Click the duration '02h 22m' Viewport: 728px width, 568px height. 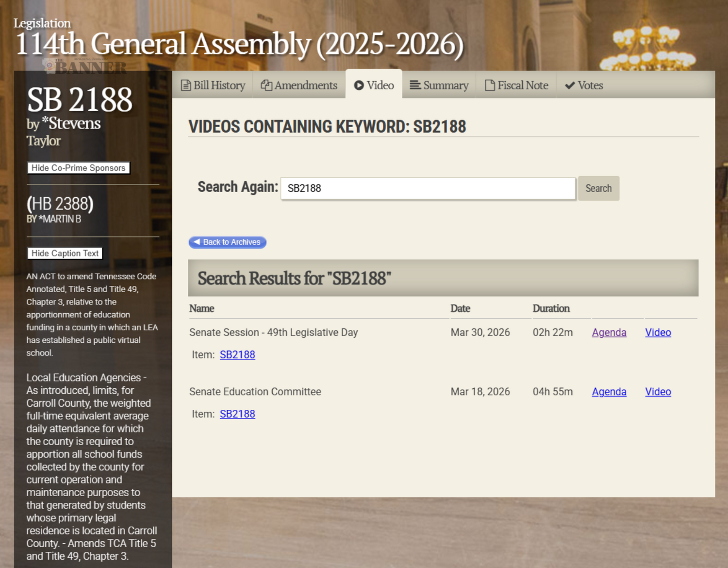click(553, 333)
